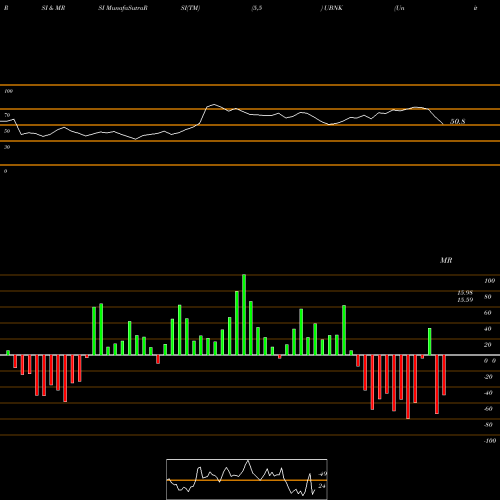The image size is (500, 500).
Task: Click the RSI current value label 50.8
Action: click(457, 122)
